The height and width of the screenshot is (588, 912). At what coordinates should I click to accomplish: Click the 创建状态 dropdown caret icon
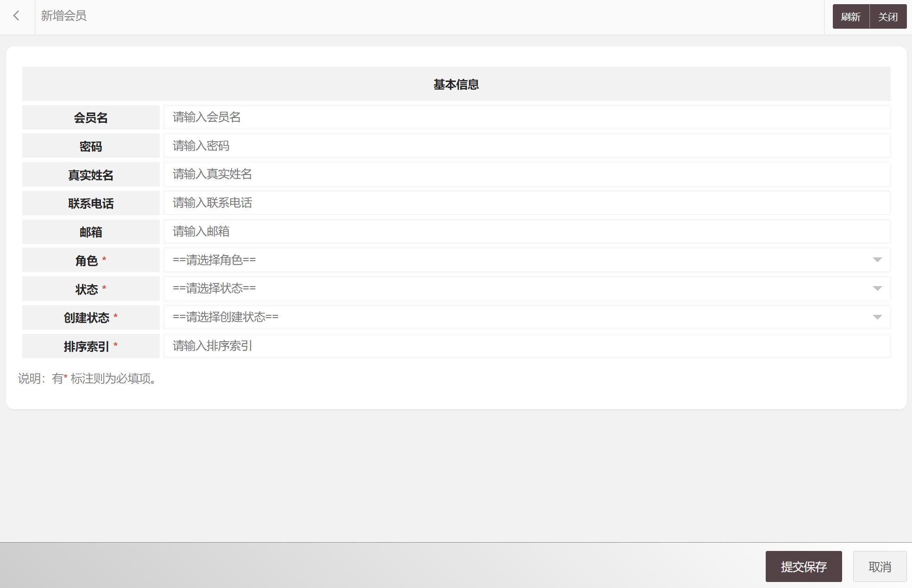click(876, 317)
